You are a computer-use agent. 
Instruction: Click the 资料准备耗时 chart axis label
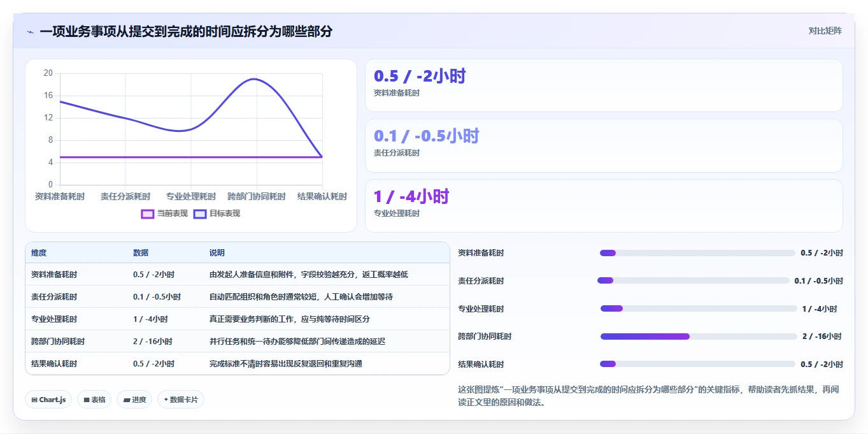pyautogui.click(x=60, y=196)
